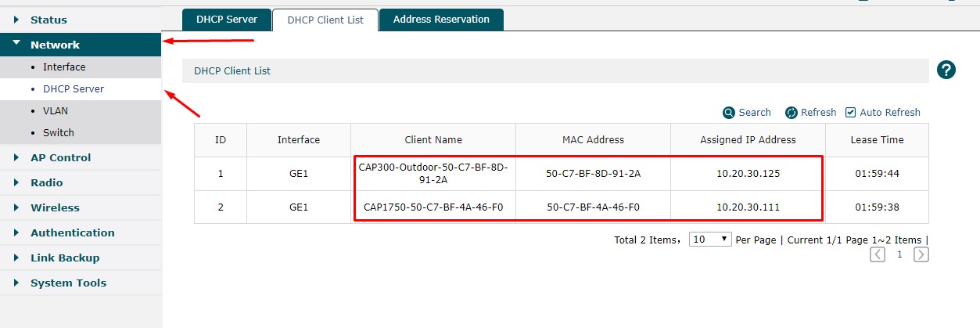Go to previous page arrow
Image resolution: width=980 pixels, height=328 pixels.
point(878,254)
